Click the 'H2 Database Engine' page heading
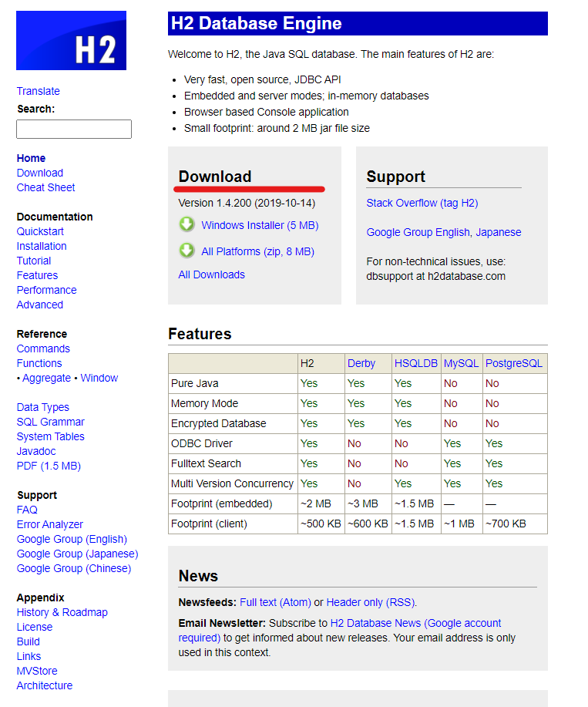 [x=257, y=23]
